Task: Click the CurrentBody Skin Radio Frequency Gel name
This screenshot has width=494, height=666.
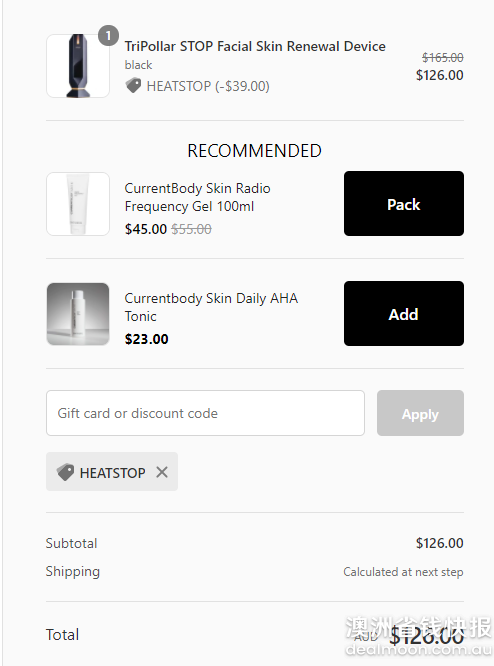Action: tap(198, 197)
